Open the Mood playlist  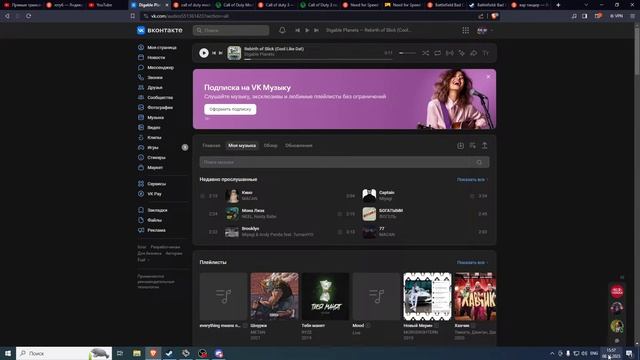click(x=376, y=296)
